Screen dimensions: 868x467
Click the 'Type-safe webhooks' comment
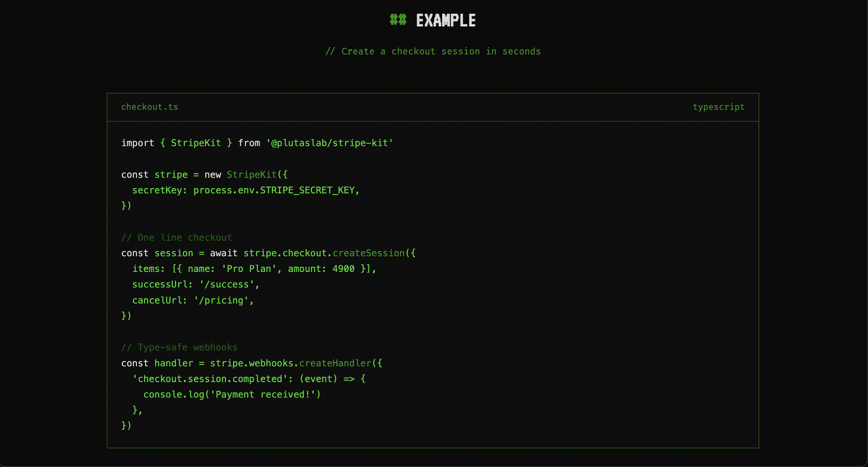tap(179, 347)
